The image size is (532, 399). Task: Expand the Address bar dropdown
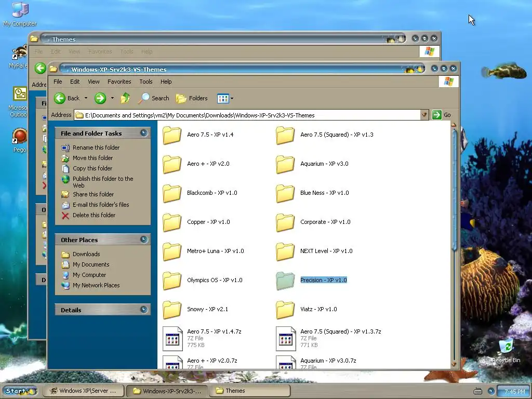tap(424, 115)
